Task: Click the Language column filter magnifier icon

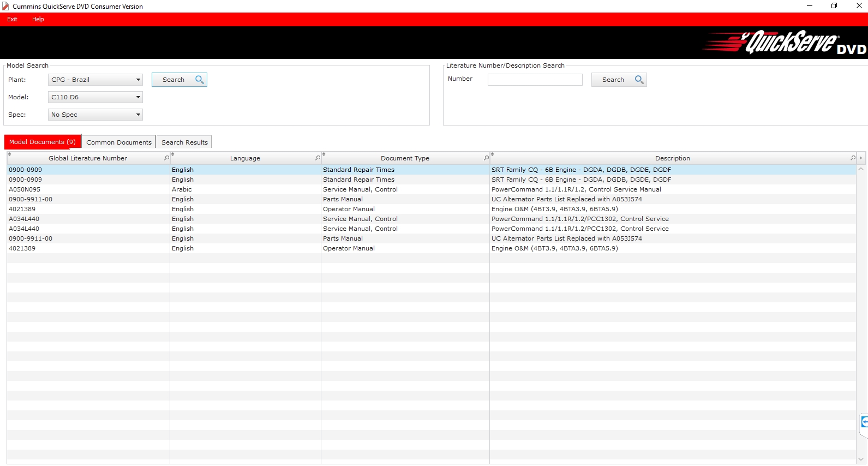Action: coord(318,158)
